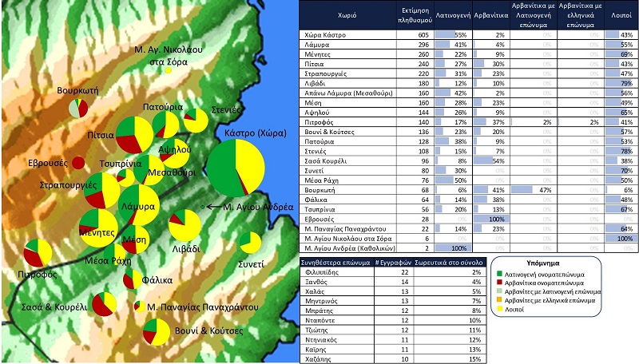This screenshot has width=639, height=364.
Task: Click the Χώρα Κάστρο table row
Action: 347,35
